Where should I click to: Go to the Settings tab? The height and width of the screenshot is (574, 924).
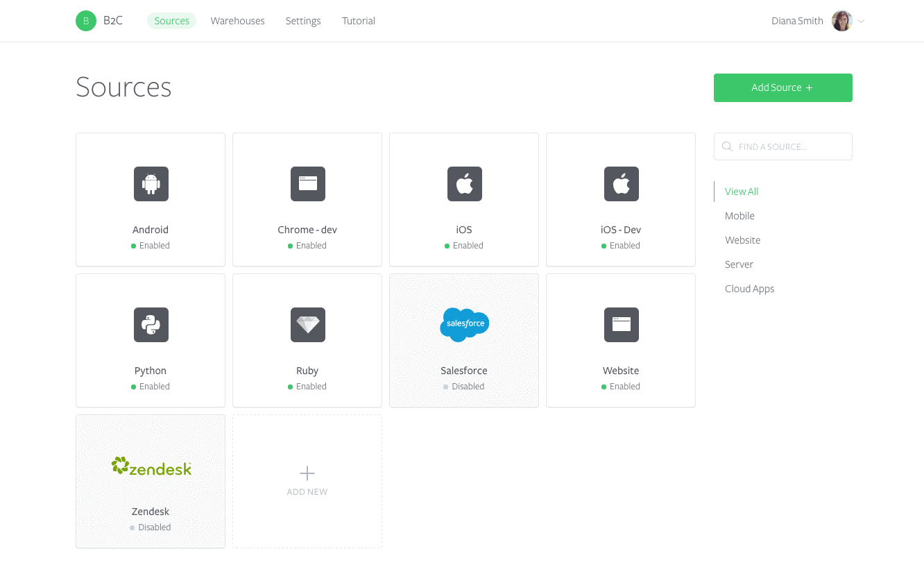303,21
